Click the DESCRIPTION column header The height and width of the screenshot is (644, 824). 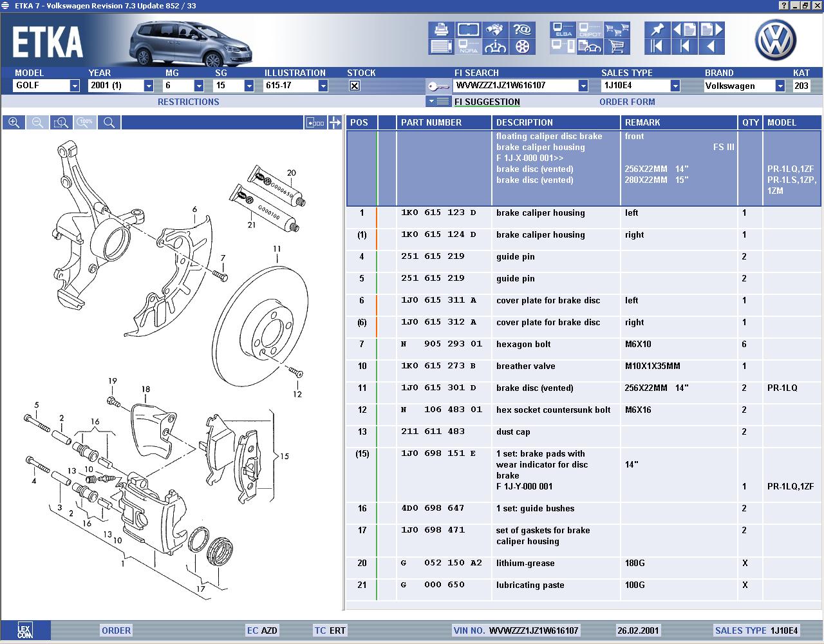coord(557,122)
